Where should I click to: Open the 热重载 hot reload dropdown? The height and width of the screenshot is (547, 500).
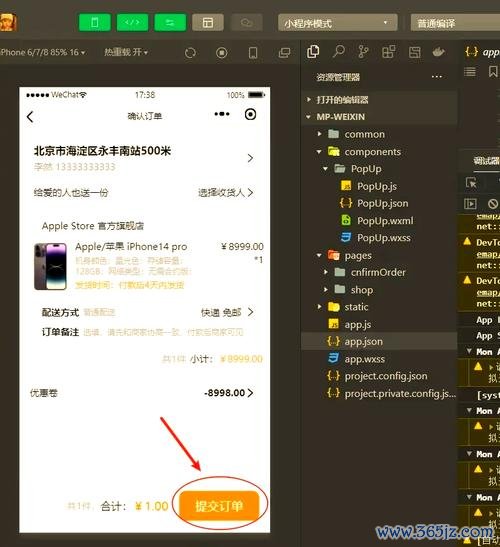(x=126, y=52)
